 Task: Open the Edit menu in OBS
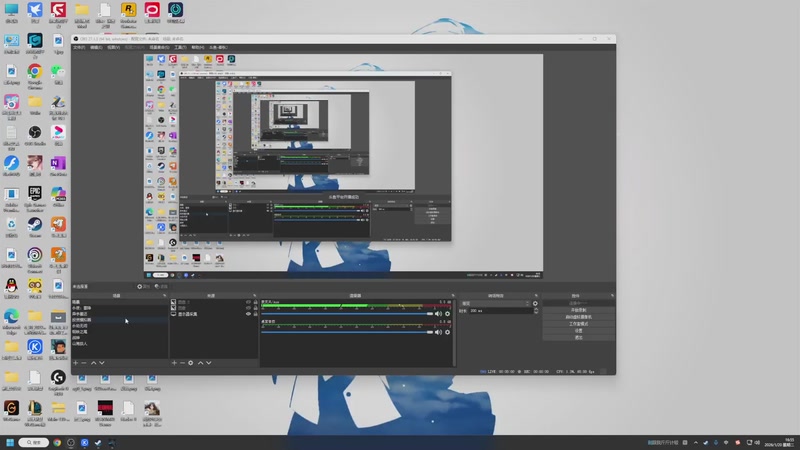point(96,47)
